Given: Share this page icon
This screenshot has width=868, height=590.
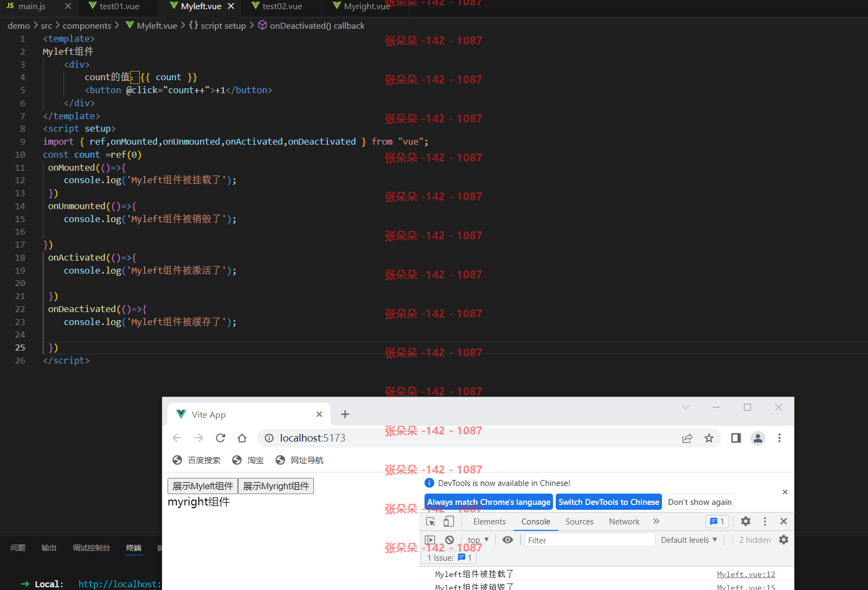Looking at the screenshot, I should [x=687, y=438].
